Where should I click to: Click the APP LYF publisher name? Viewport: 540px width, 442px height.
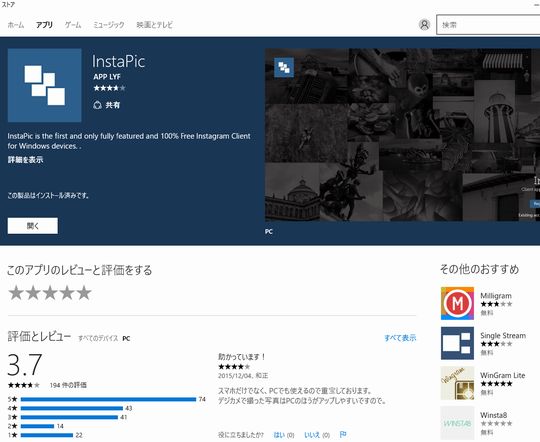click(x=107, y=77)
